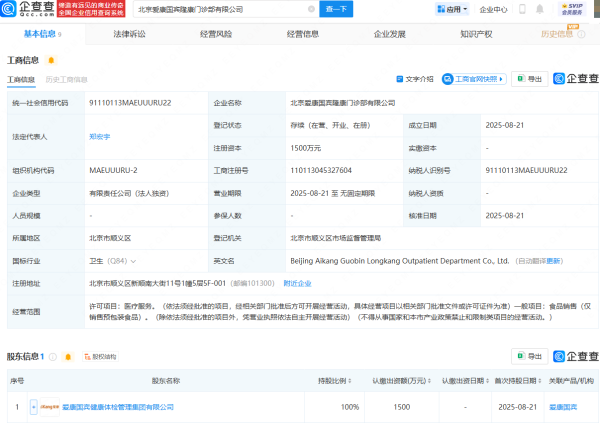Select the 历史工商信息 sub-tab
Image resolution: width=600 pixels, height=424 pixels.
tap(66, 78)
